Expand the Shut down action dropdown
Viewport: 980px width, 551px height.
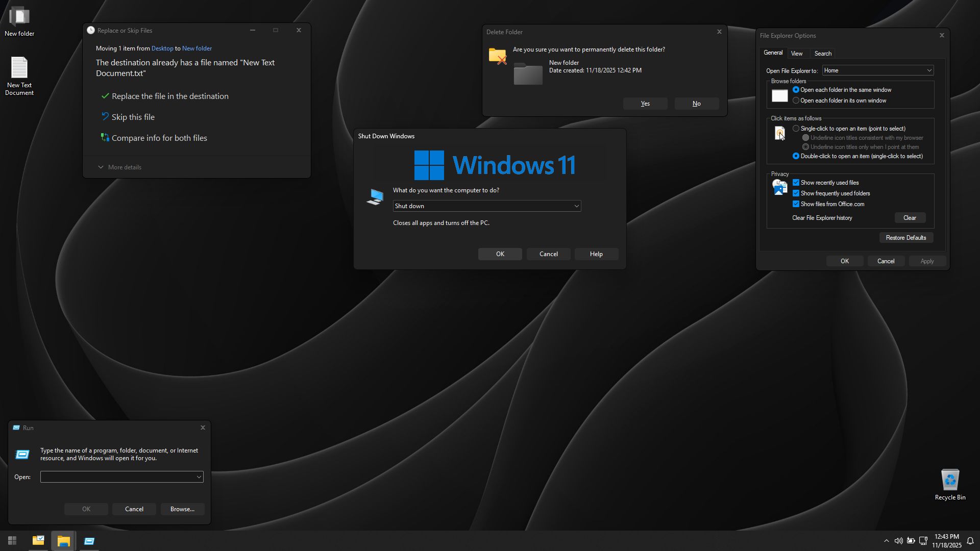576,206
